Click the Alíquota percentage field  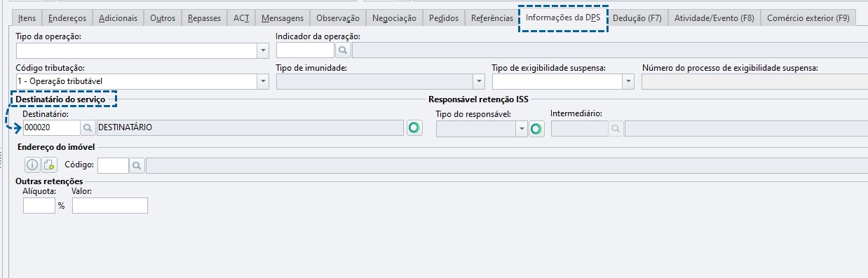pos(39,205)
